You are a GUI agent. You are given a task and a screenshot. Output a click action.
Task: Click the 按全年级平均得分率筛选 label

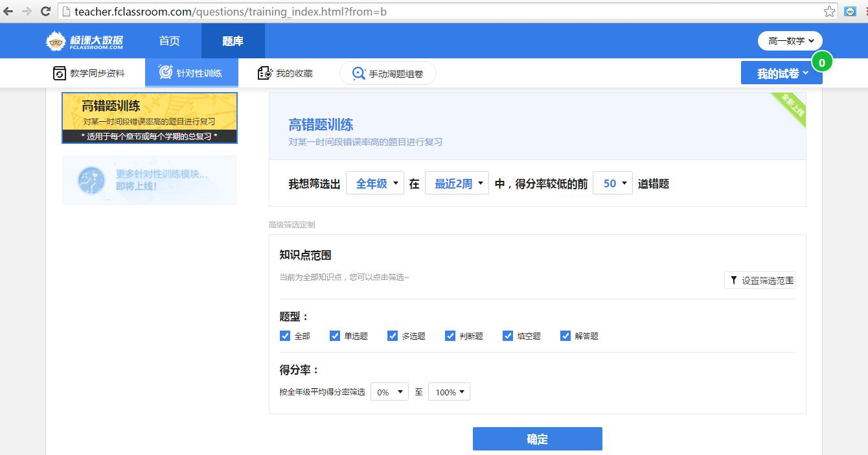tap(323, 392)
